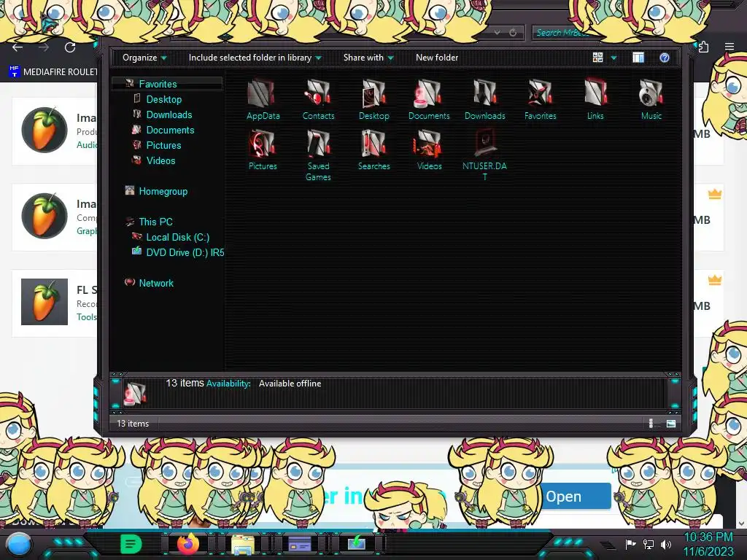Select Videos in navigation pane
The width and height of the screenshot is (747, 560).
point(160,160)
